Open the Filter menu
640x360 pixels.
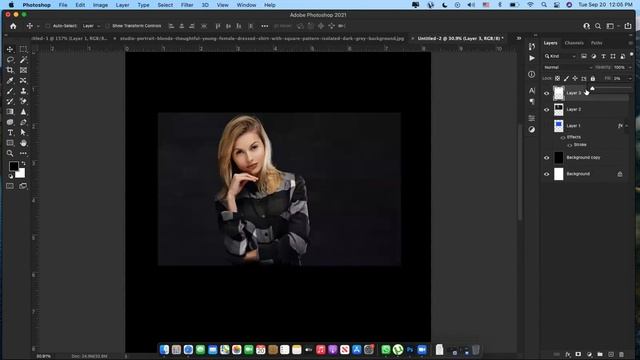187,5
